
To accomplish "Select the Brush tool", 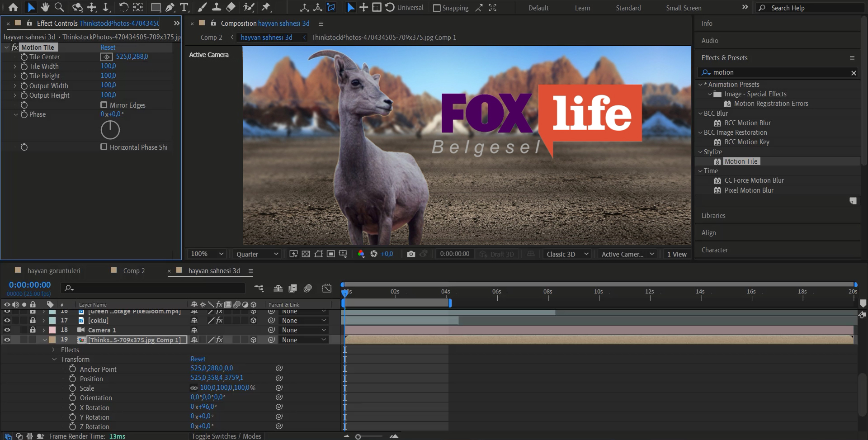I will [x=202, y=7].
